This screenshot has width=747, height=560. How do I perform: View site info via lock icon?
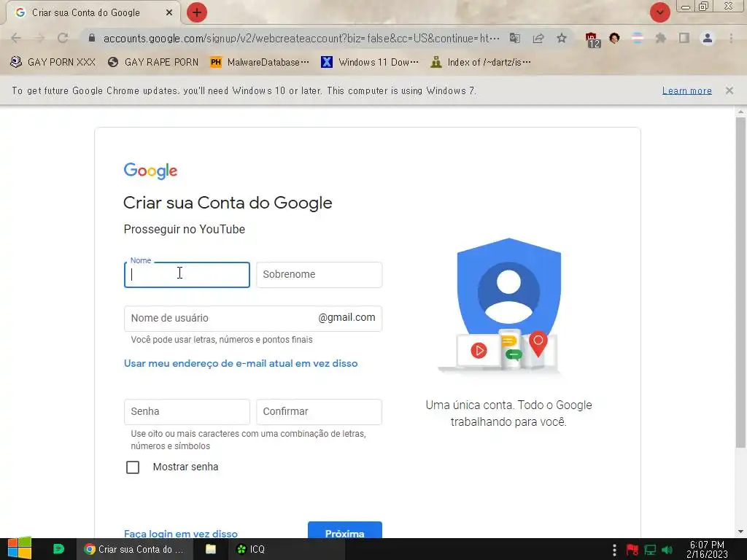pos(92,38)
